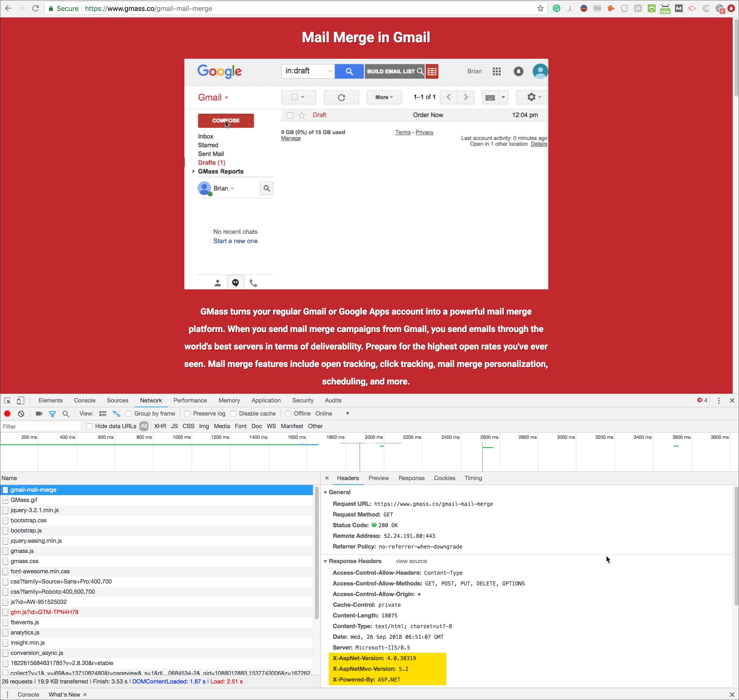Open the network search magnifier icon
This screenshot has width=739, height=700.
(x=66, y=413)
